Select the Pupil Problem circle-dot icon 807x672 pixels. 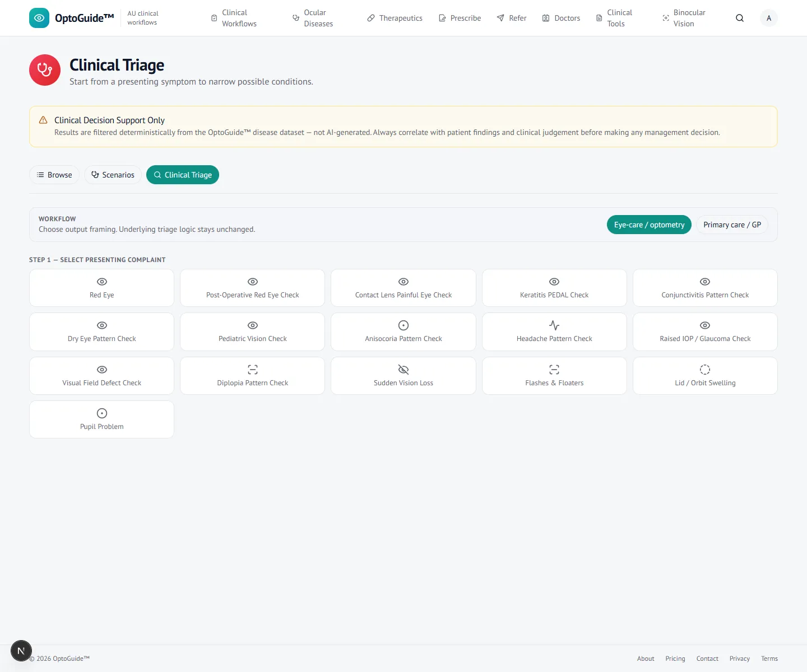point(102,413)
